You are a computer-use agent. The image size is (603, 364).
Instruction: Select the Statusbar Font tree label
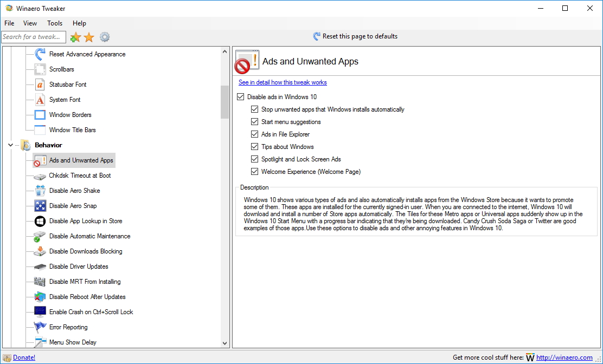click(68, 84)
